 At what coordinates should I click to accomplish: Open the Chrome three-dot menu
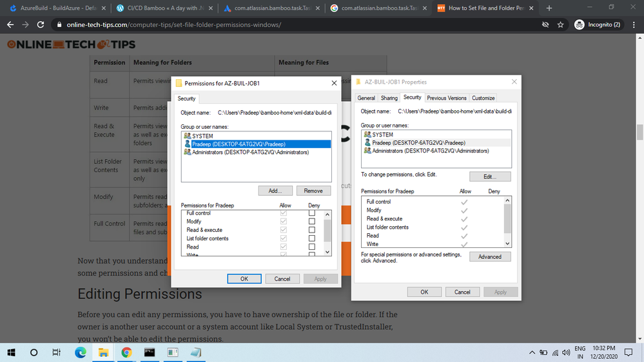point(634,24)
